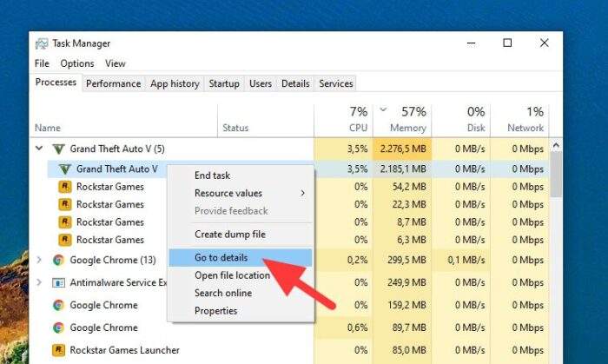Click the 0,2% CPU value

pos(357,260)
